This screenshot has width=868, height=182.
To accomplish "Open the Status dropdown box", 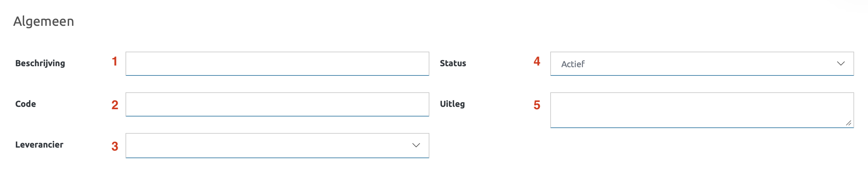I will [x=694, y=64].
